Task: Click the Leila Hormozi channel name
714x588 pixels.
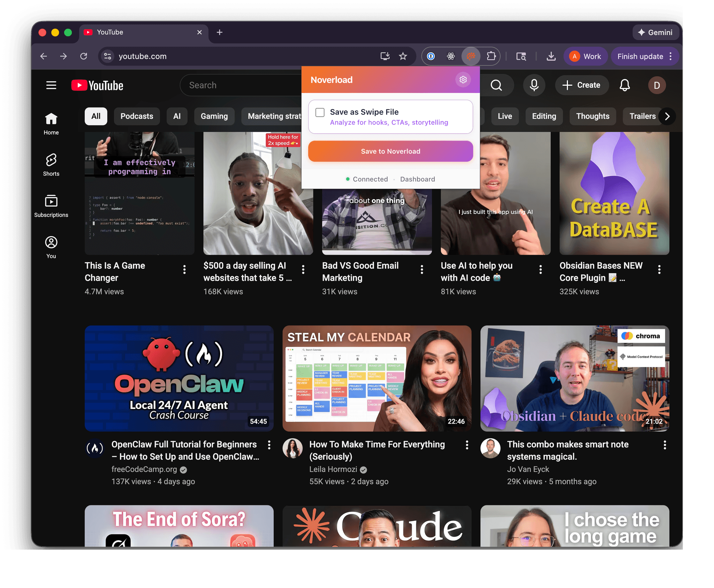Action: click(333, 470)
